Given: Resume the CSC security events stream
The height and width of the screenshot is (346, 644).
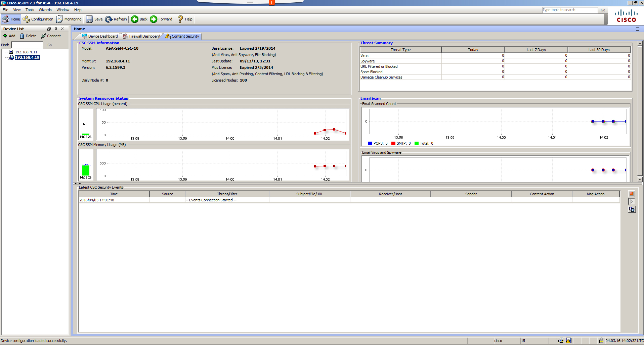Looking at the screenshot, I should tap(632, 201).
